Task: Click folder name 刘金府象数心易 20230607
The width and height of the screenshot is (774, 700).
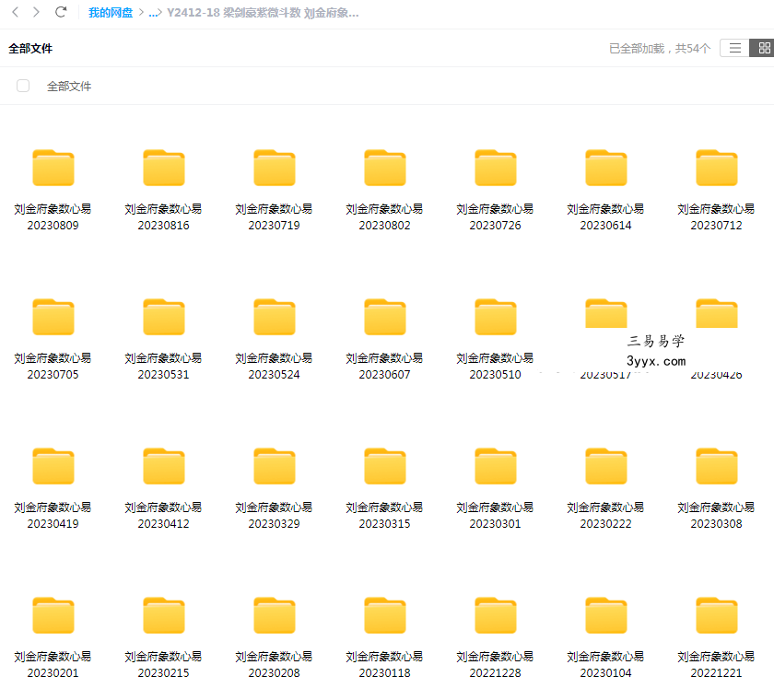Action: point(384,367)
